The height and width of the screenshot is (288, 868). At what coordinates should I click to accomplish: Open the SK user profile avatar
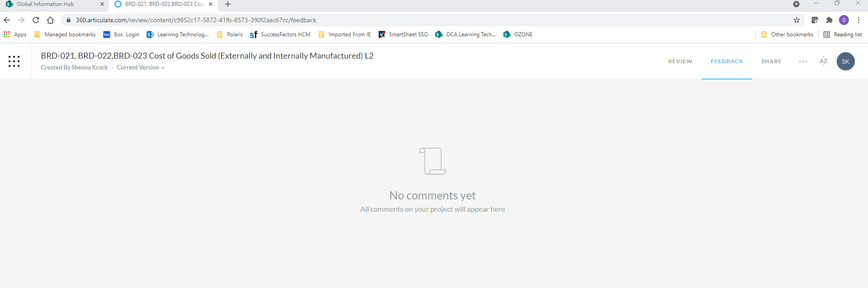point(845,61)
